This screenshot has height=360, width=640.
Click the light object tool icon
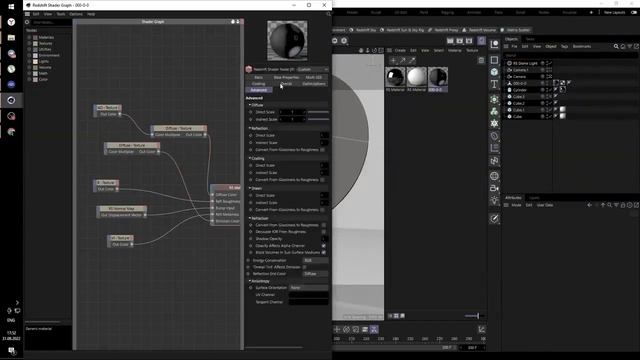(494, 200)
